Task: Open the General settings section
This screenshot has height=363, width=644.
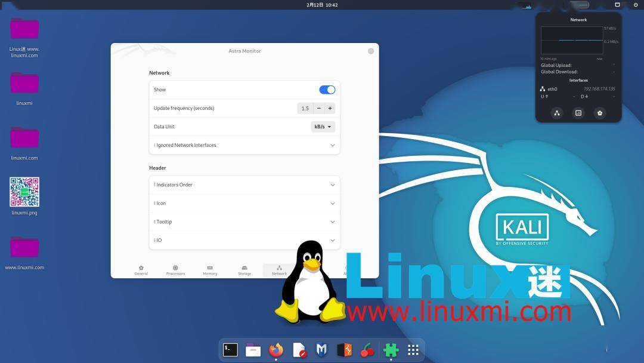Action: pos(141,269)
